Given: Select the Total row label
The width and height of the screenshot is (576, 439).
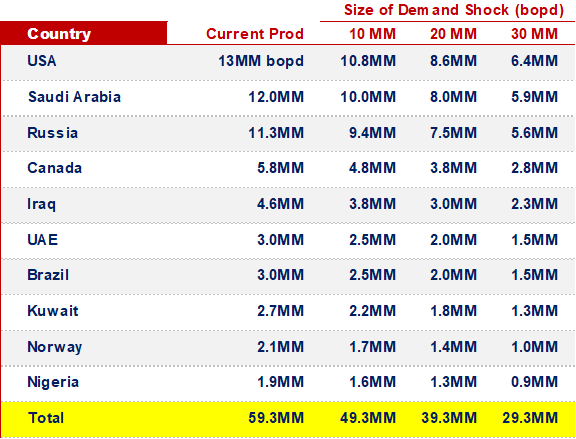Looking at the screenshot, I should click(x=46, y=418).
